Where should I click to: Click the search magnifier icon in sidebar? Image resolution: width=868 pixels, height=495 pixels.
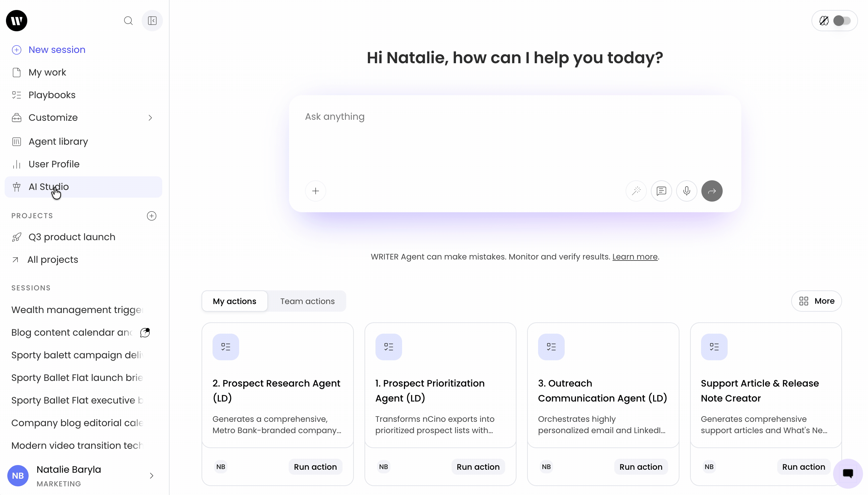pos(128,21)
